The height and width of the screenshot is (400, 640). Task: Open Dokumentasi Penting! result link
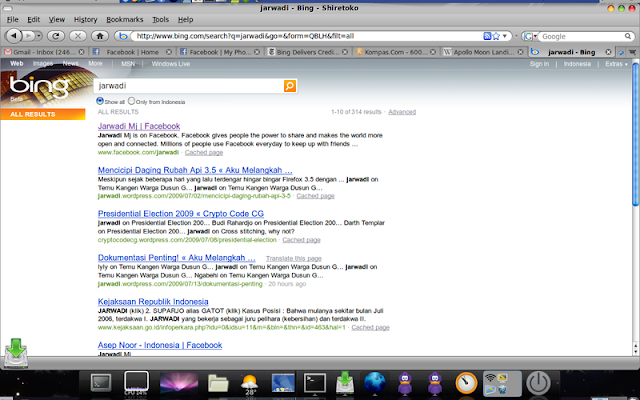177,258
